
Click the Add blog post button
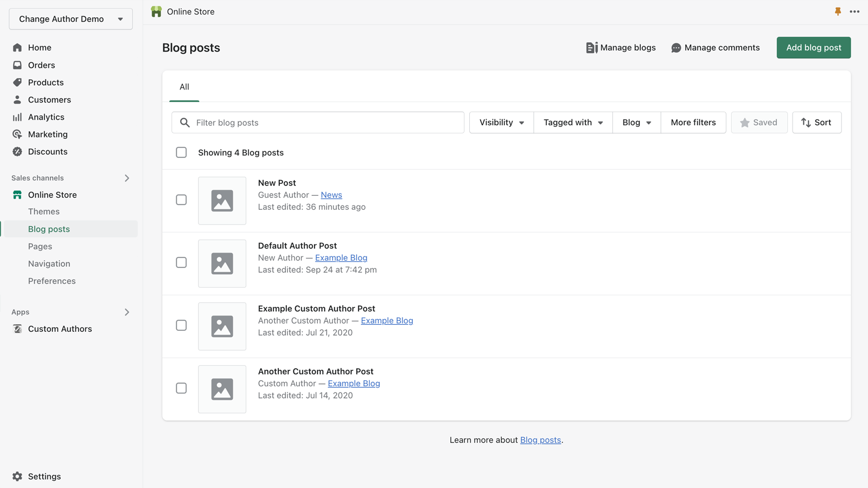point(813,48)
